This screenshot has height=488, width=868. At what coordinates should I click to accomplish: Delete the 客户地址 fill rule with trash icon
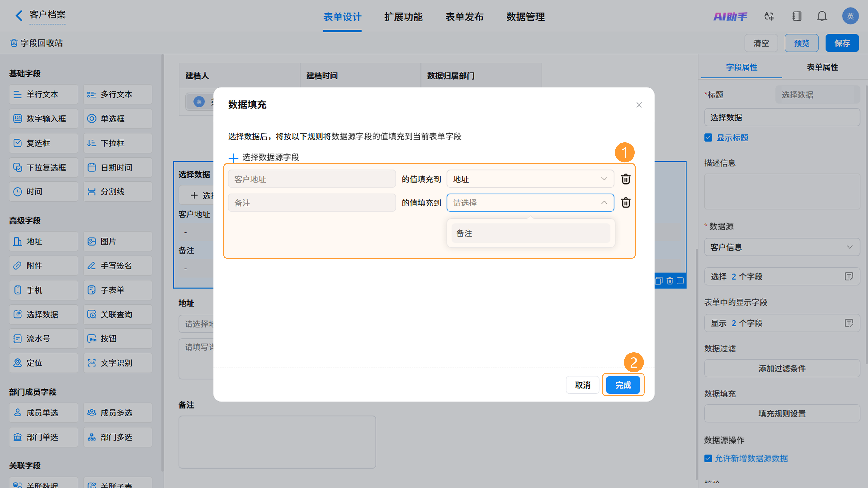click(x=626, y=179)
